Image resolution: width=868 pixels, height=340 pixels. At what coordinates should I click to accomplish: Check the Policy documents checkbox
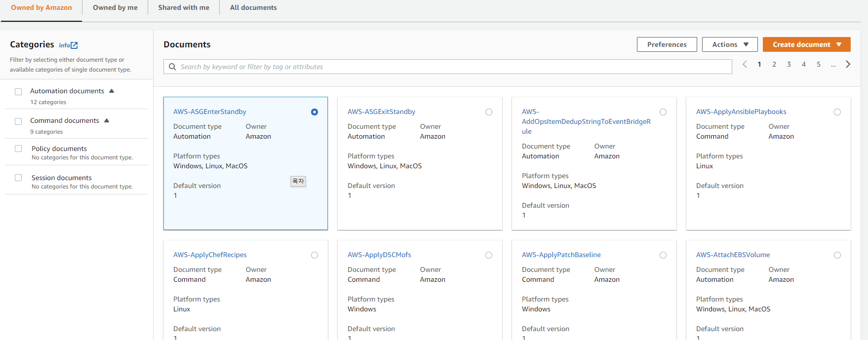[x=18, y=149]
